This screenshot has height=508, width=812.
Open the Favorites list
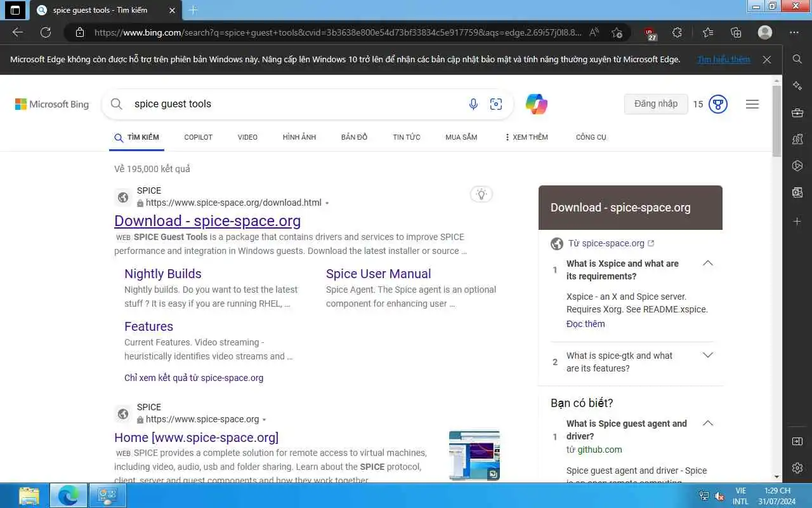pyautogui.click(x=708, y=32)
